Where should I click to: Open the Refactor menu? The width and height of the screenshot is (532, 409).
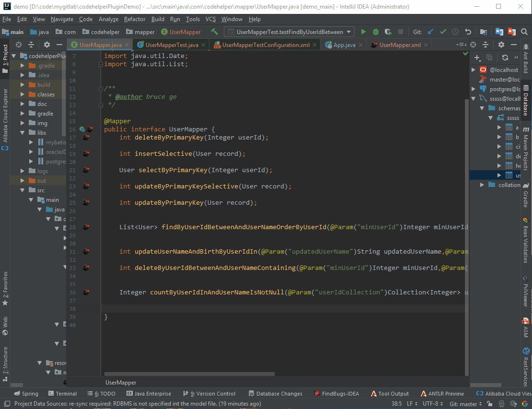[x=134, y=19]
